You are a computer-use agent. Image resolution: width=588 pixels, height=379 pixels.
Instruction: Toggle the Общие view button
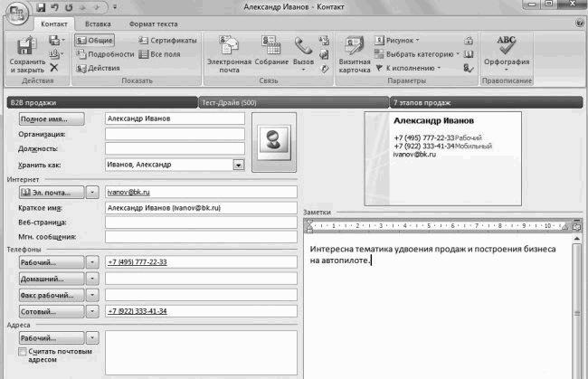coord(94,40)
